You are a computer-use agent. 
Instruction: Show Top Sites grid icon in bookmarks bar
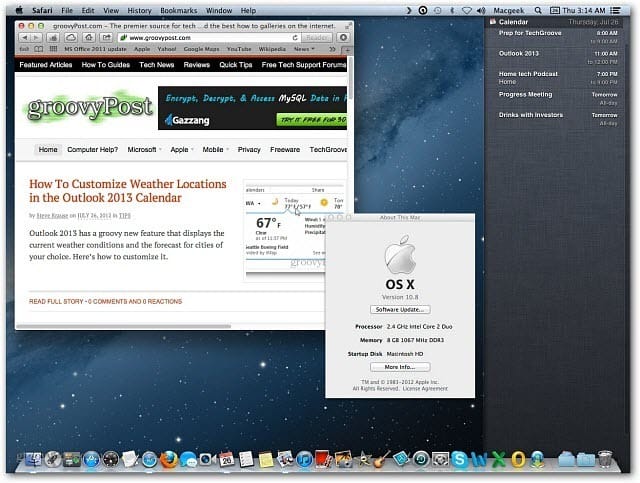53,49
